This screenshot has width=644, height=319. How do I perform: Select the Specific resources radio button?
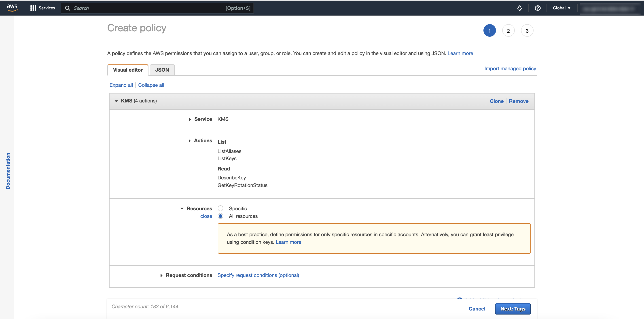(x=220, y=208)
